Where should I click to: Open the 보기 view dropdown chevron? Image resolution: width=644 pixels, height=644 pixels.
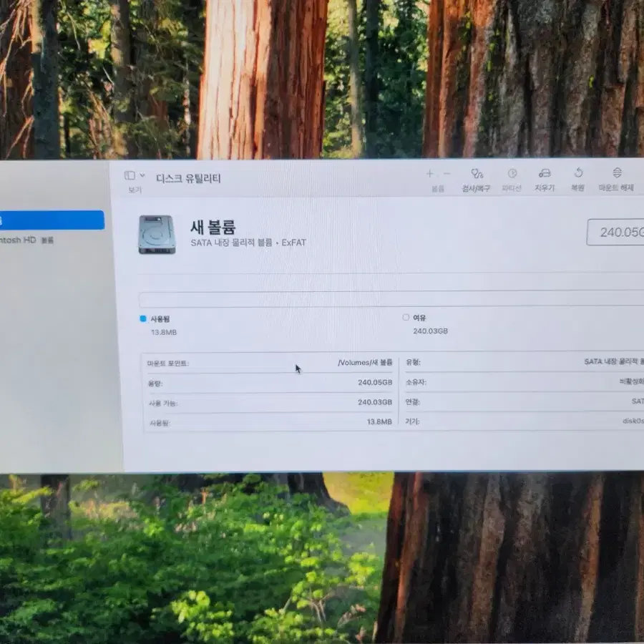(142, 175)
